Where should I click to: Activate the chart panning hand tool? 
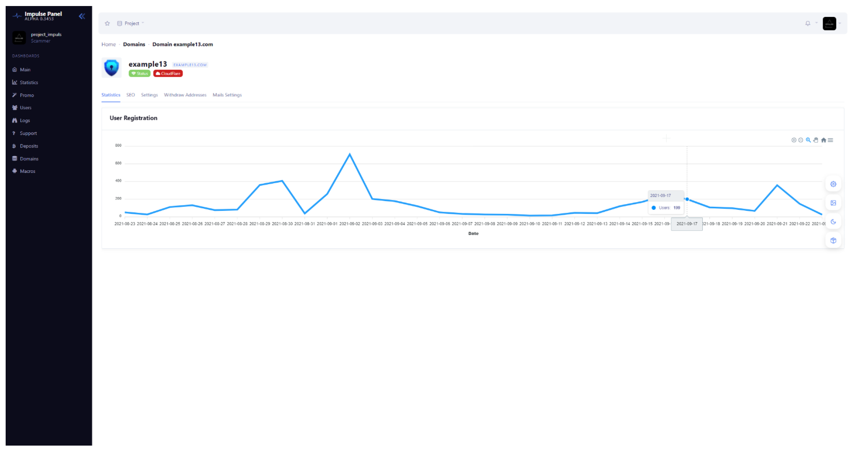click(x=816, y=140)
